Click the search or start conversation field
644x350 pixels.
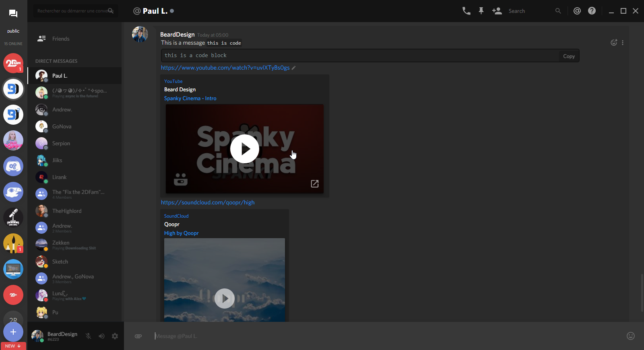[76, 11]
